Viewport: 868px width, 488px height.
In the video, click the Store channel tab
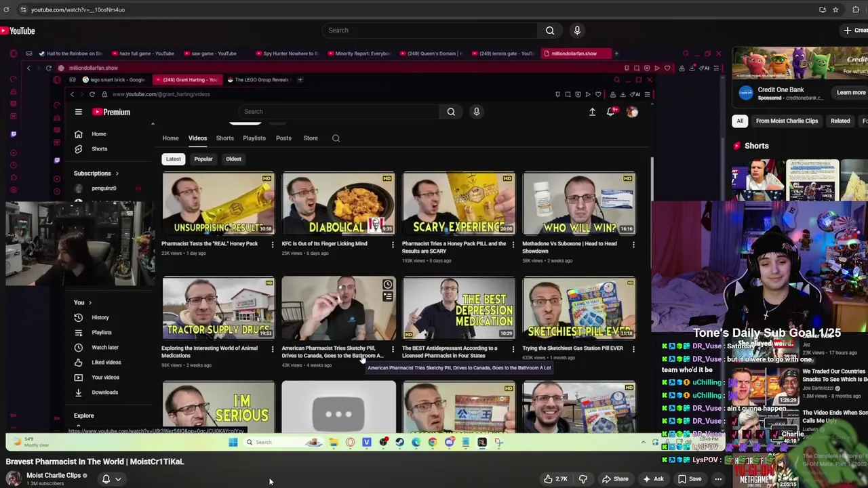pos(311,138)
